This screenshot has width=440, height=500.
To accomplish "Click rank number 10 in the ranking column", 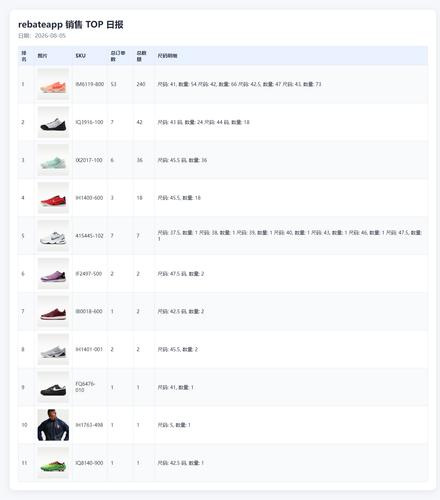I will click(x=24, y=425).
